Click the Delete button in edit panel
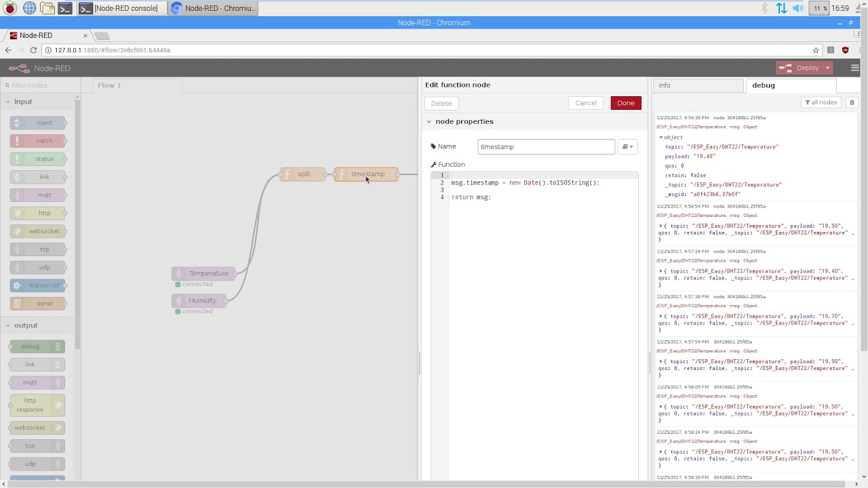The image size is (868, 488). pyautogui.click(x=441, y=103)
